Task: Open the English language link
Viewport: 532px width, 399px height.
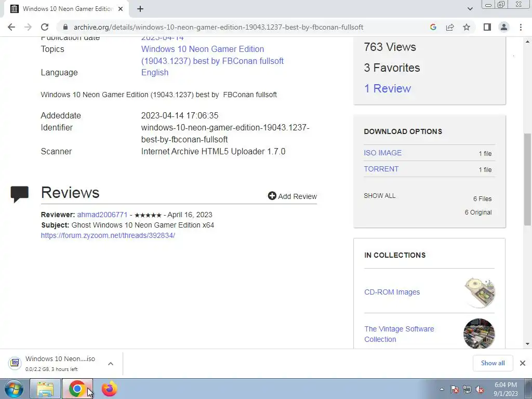Action: [155, 73]
